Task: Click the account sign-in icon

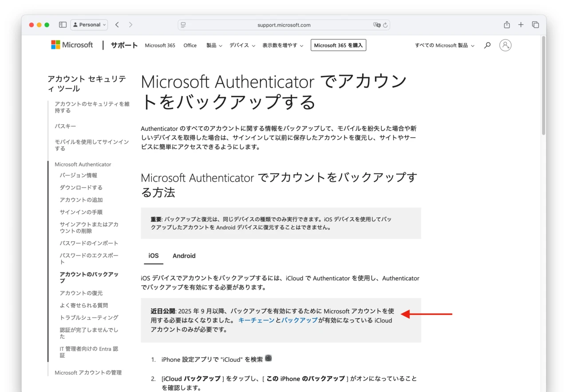Action: click(505, 45)
